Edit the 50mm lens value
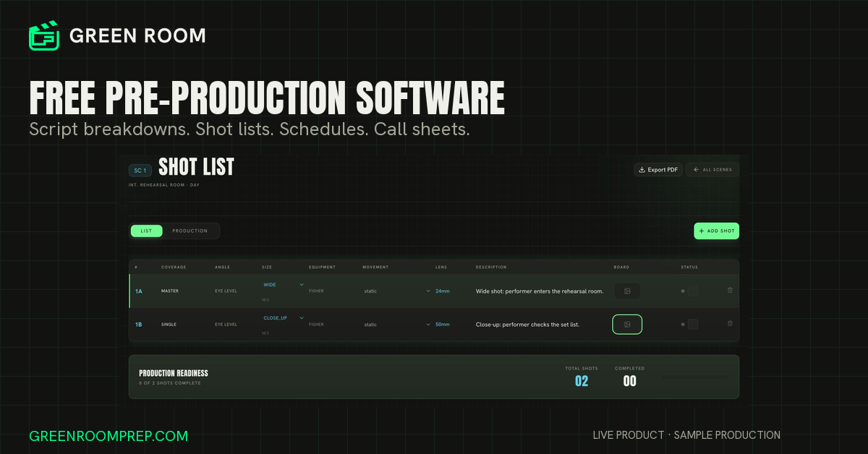Viewport: 868px width, 454px height. pos(442,325)
